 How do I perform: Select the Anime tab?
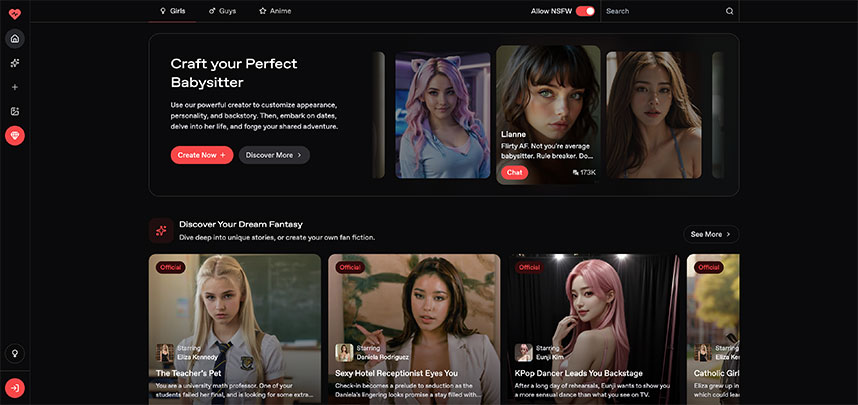(x=275, y=11)
